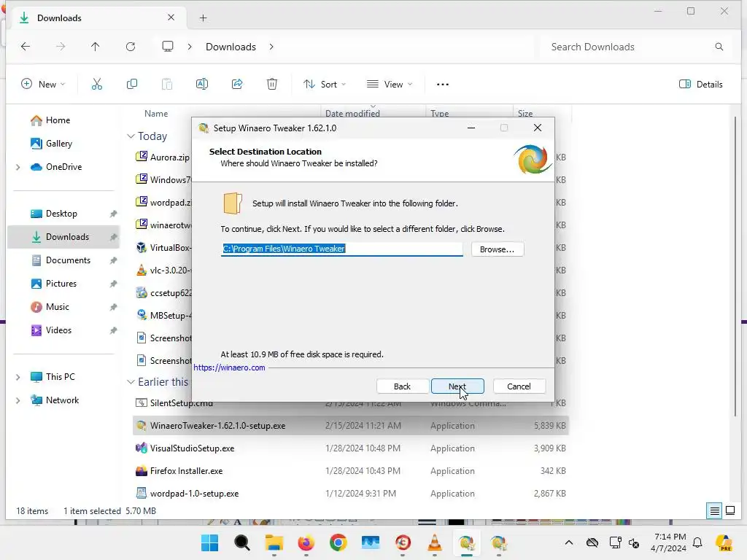
Task: Collapse the Today group
Action: pyautogui.click(x=131, y=136)
